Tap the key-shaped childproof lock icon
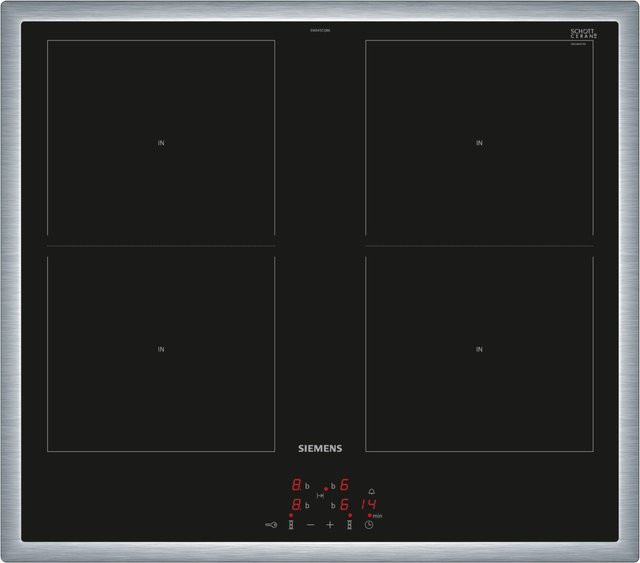This screenshot has height=563, width=640. (271, 525)
